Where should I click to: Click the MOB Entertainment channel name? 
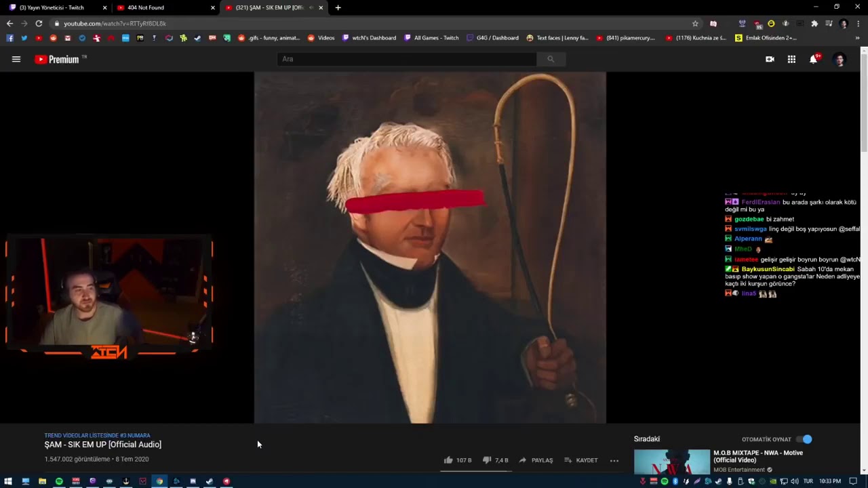(738, 470)
